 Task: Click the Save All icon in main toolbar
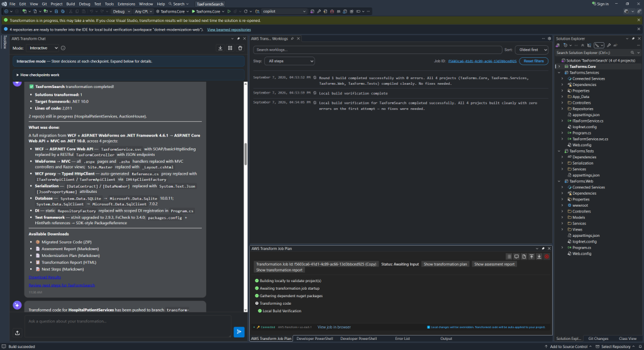click(x=63, y=11)
